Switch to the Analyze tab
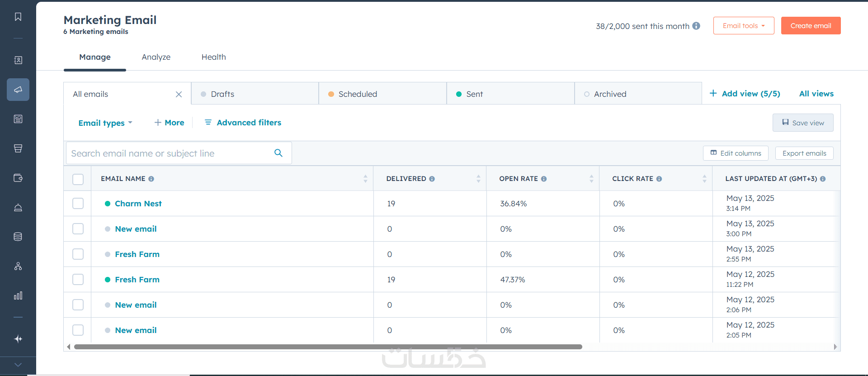Screen dimensions: 868x376 pos(156,57)
